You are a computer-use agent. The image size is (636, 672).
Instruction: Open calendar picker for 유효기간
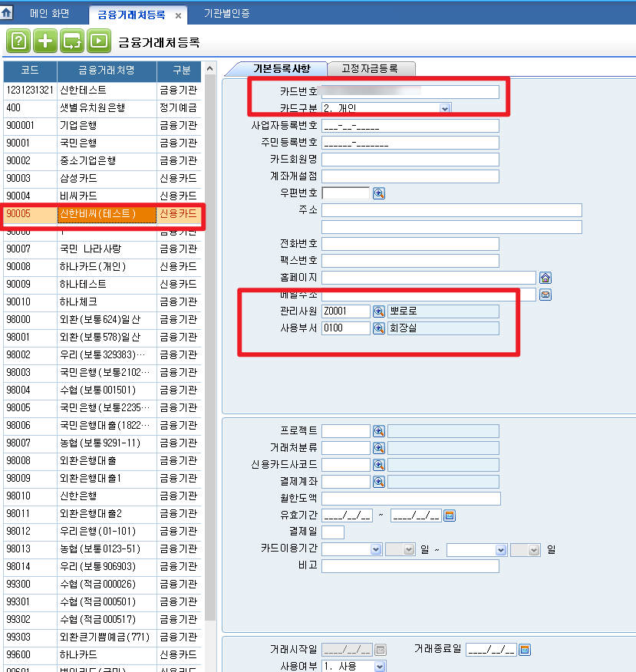[450, 516]
